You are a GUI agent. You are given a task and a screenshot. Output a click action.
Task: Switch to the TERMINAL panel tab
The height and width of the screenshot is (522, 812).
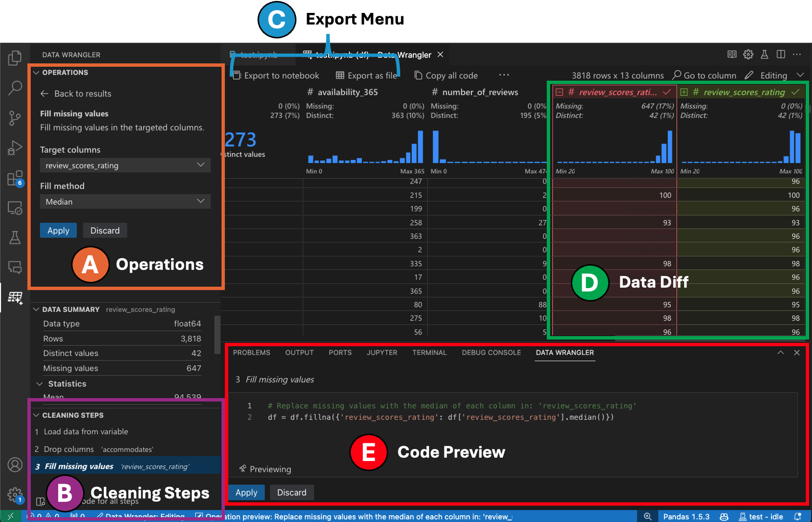coord(429,352)
